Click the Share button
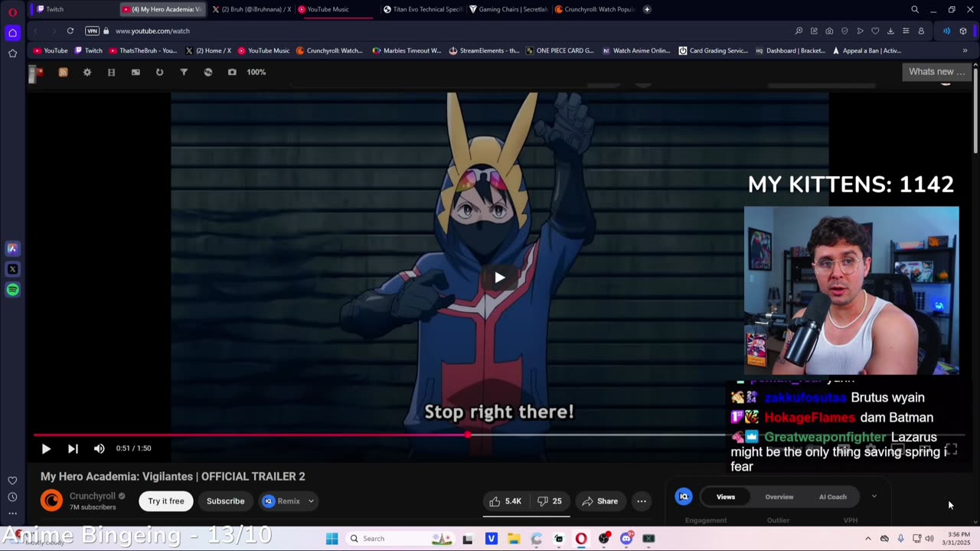The height and width of the screenshot is (551, 980). point(600,501)
